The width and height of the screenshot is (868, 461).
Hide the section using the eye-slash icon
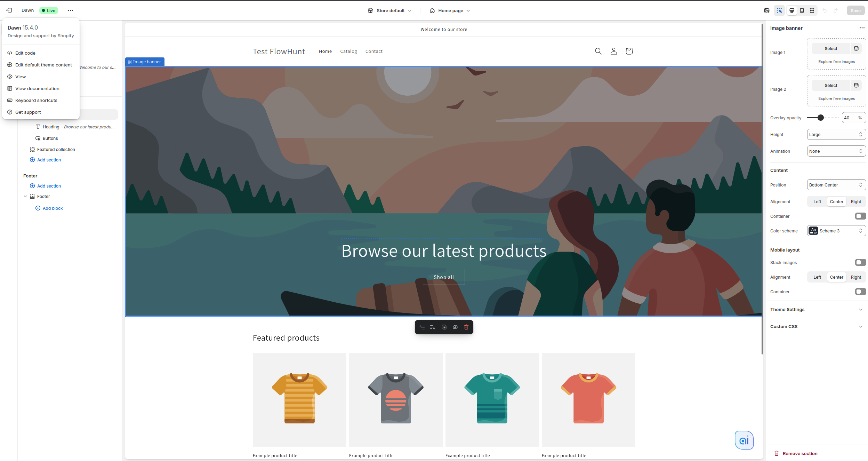(x=455, y=327)
